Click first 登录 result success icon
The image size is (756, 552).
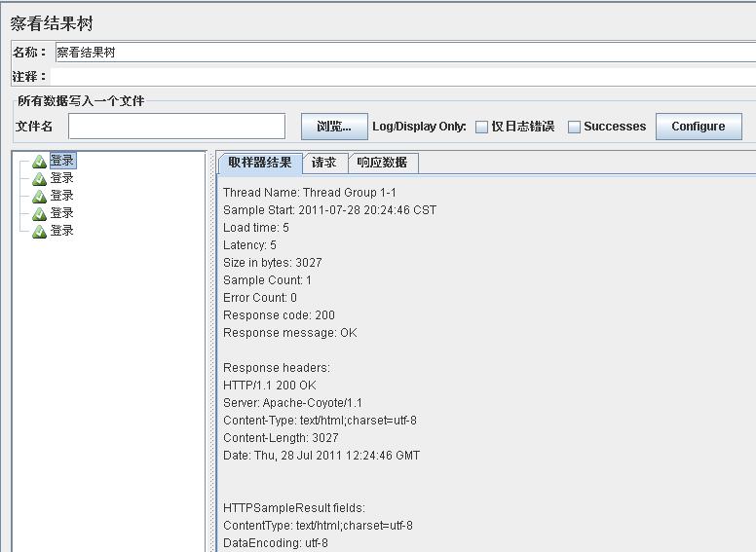40,162
